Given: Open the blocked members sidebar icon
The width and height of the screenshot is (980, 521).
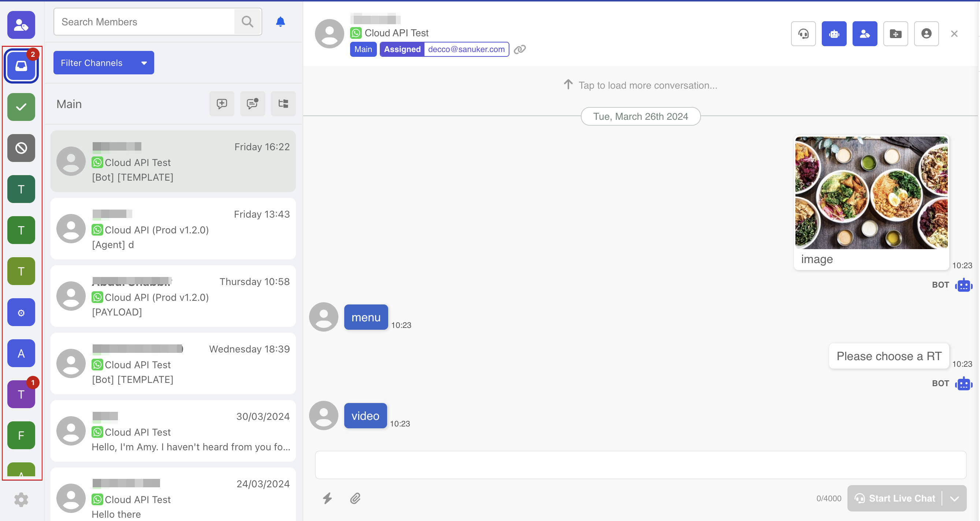Looking at the screenshot, I should pyautogui.click(x=21, y=148).
